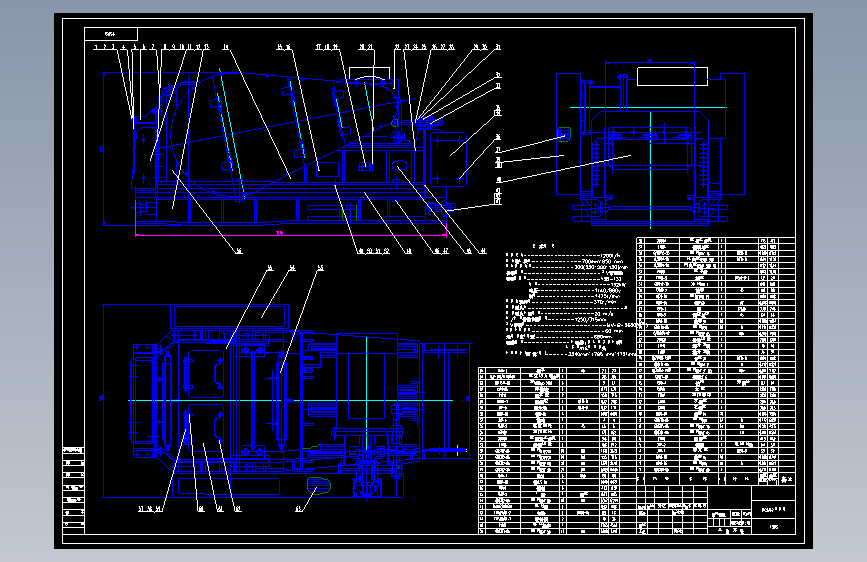Select part balloon labels 17 18 19
The height and width of the screenshot is (562, 867).
[327, 47]
